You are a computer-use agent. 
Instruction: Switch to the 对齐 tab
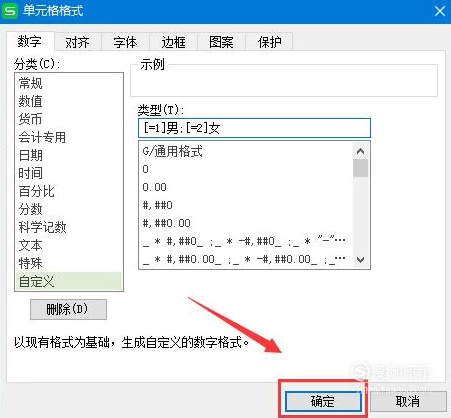tap(78, 42)
